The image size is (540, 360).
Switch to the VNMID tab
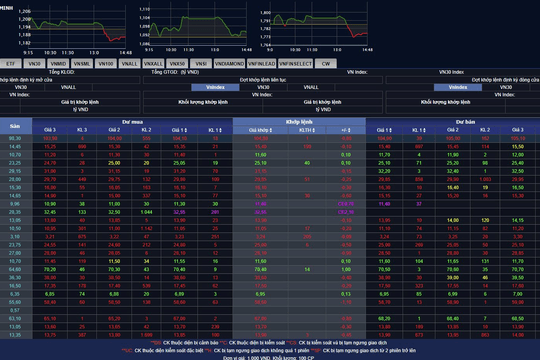tap(58, 64)
